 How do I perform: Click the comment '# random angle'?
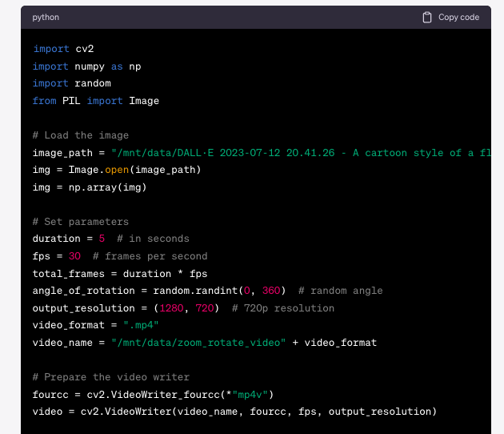pyautogui.click(x=340, y=291)
